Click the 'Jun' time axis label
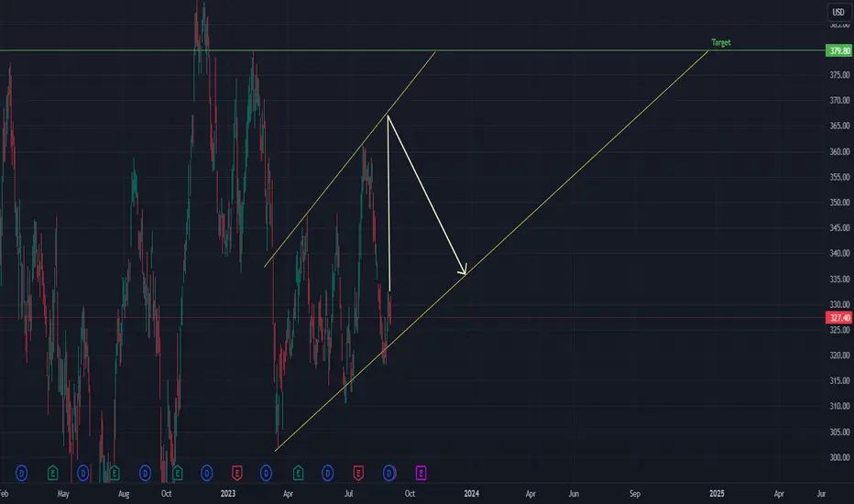This screenshot has height=504, width=854. click(574, 494)
